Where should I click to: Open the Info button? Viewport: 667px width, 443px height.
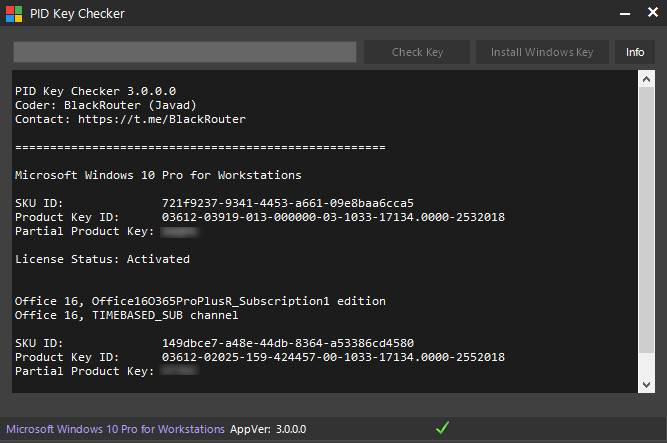click(635, 52)
